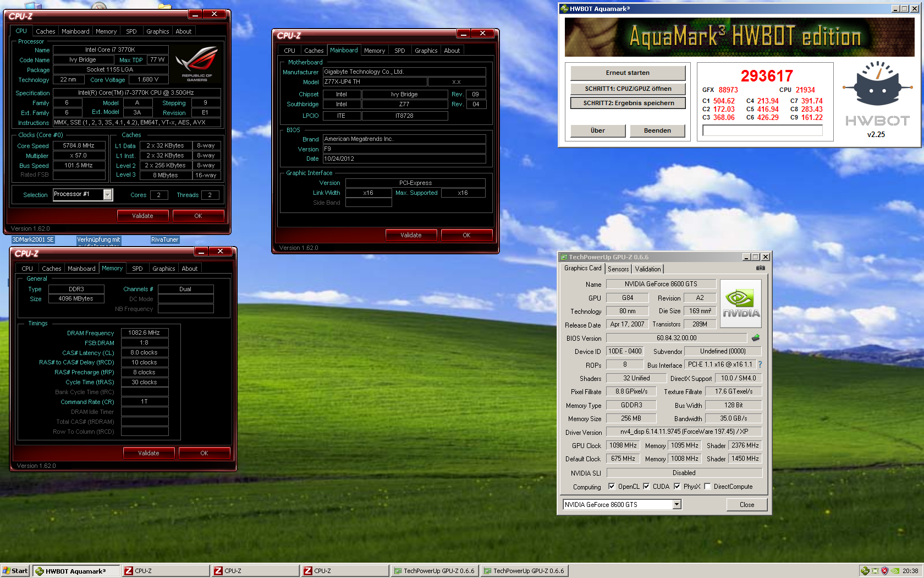Click the Close button in GPU-Z
This screenshot has height=578, width=924.
pos(747,505)
